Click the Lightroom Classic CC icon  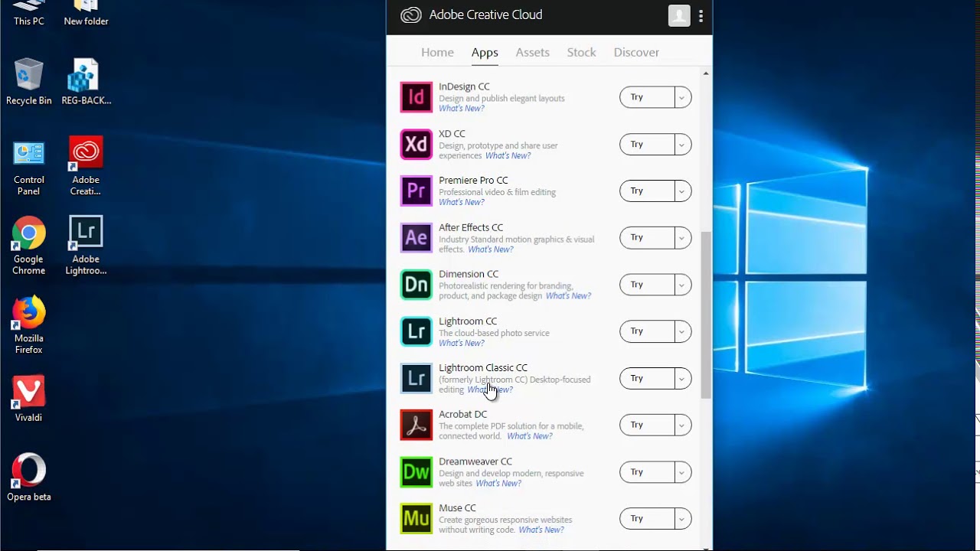point(416,378)
